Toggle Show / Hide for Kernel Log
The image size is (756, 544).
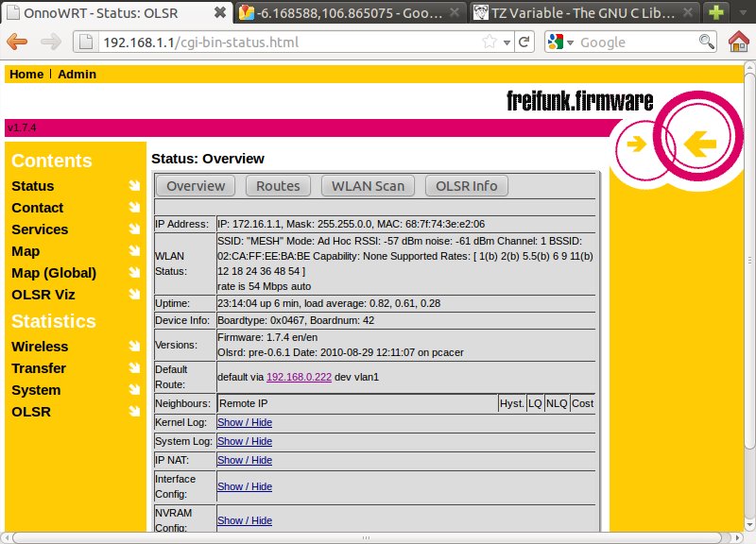point(244,420)
